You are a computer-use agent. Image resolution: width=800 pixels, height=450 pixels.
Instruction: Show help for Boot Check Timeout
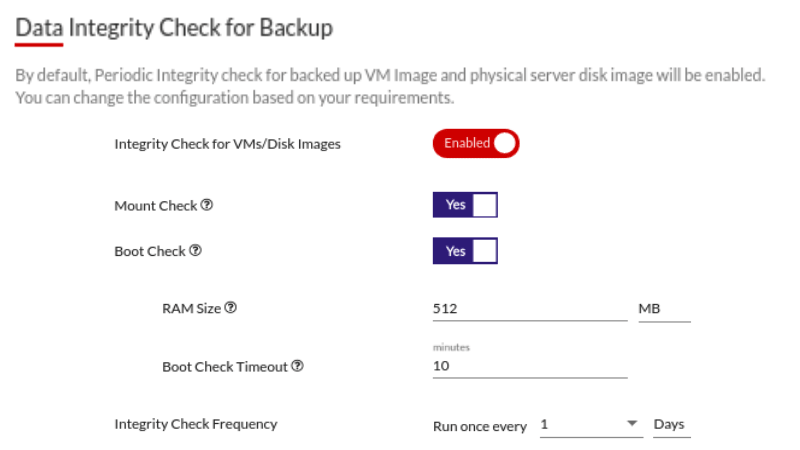click(297, 366)
